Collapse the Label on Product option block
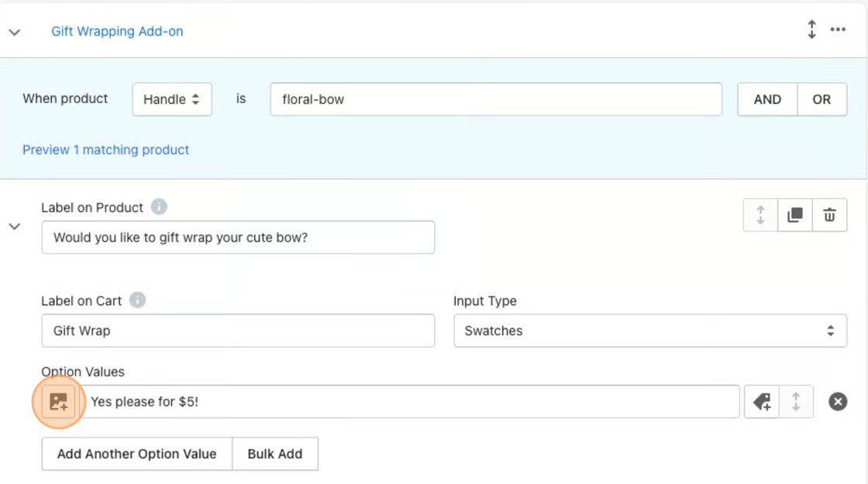This screenshot has width=868, height=484. tap(15, 227)
